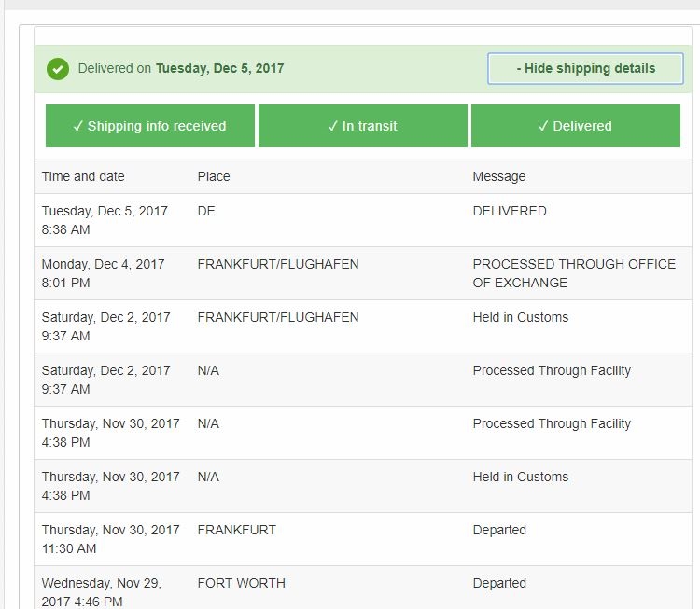Click Held in Customs on Dec 2
Image resolution: width=700 pixels, height=609 pixels.
(x=521, y=317)
